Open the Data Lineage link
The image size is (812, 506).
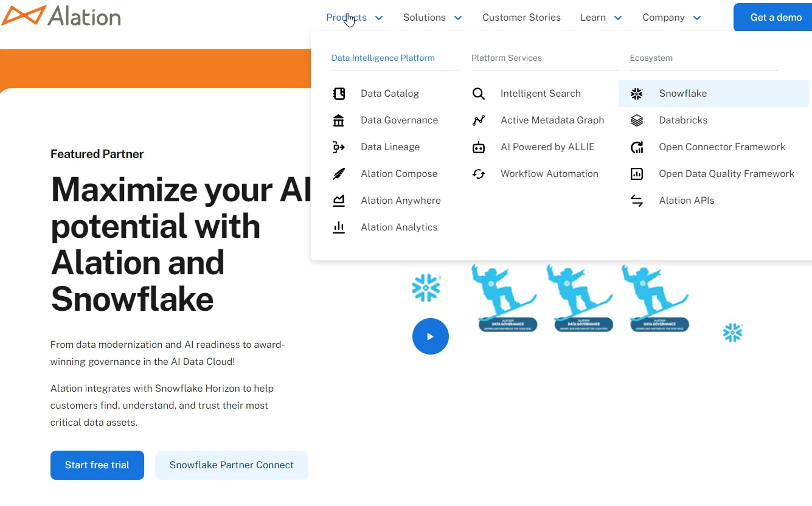point(390,147)
